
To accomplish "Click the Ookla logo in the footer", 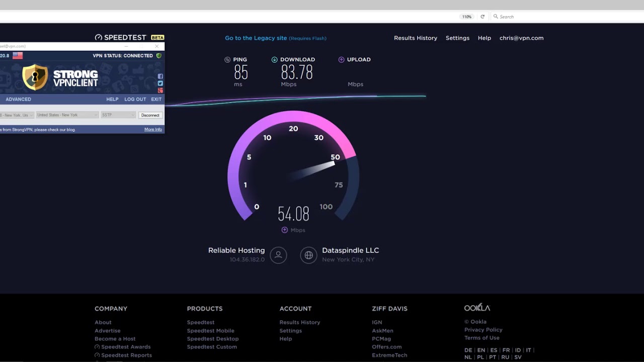I will click(x=477, y=308).
